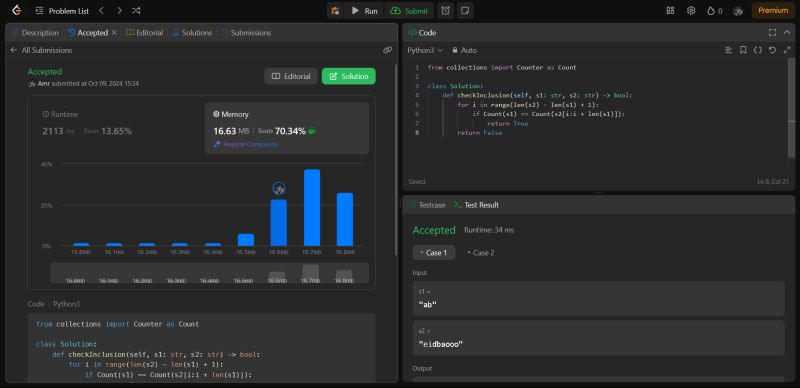Reset code to default with undo icon

pyautogui.click(x=772, y=50)
